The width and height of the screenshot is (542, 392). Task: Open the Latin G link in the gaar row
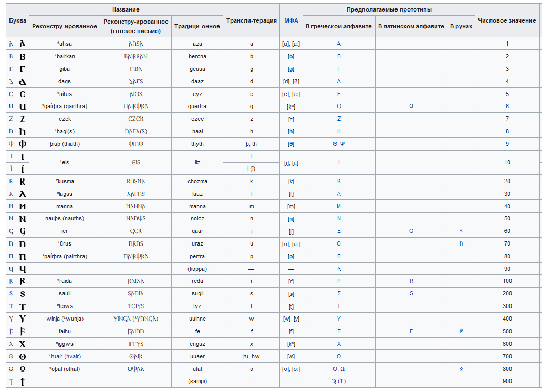point(411,231)
